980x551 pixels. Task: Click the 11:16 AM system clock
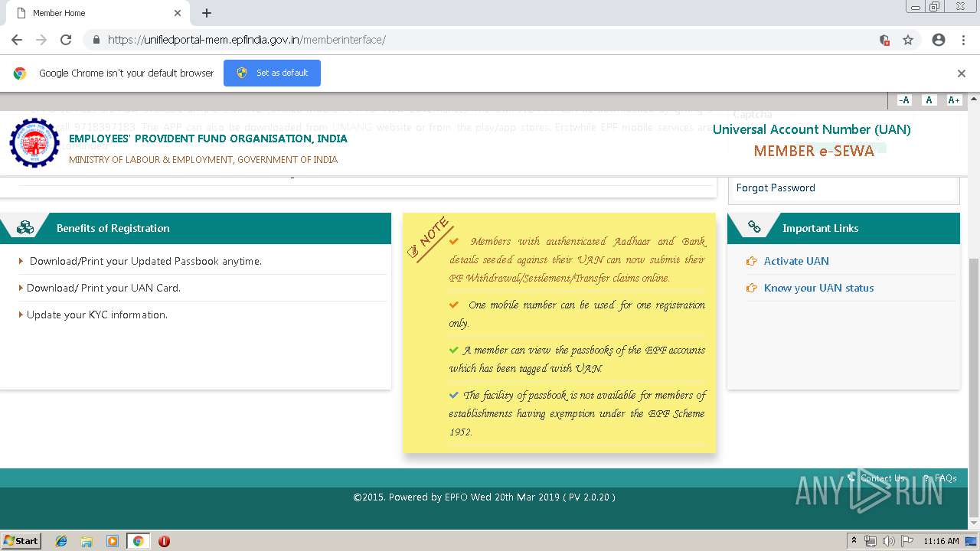click(x=941, y=541)
